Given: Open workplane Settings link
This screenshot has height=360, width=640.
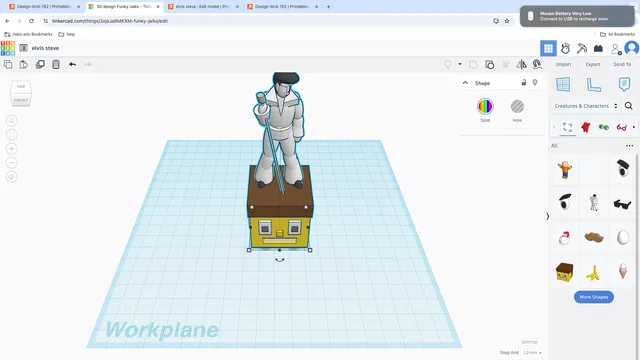Looking at the screenshot, I should click(529, 342).
